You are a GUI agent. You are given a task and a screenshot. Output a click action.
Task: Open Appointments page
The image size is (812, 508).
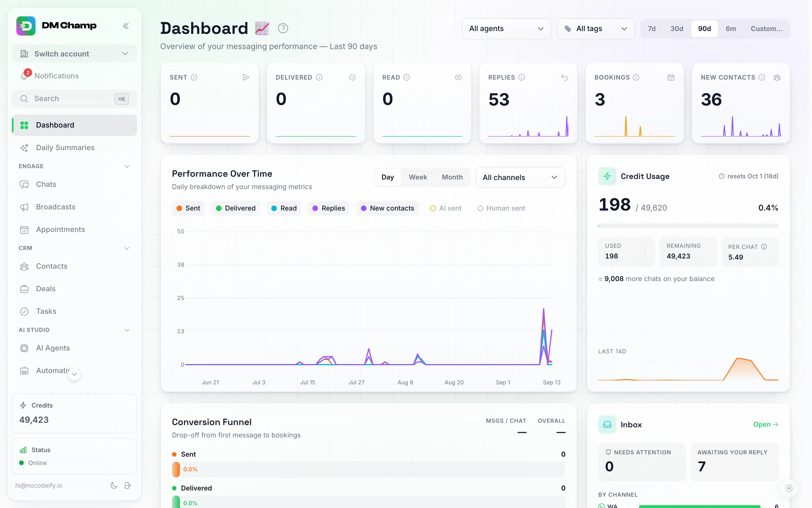click(x=74, y=229)
